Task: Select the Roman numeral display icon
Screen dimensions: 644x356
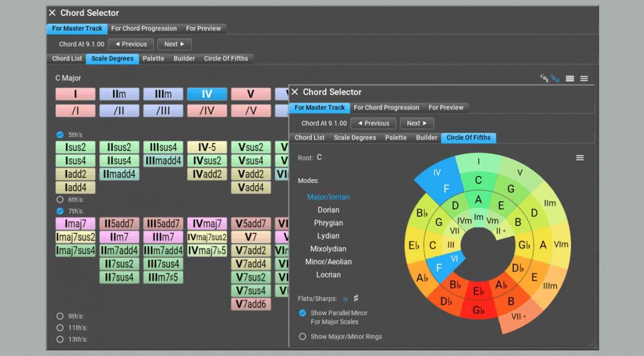Action: coord(555,79)
